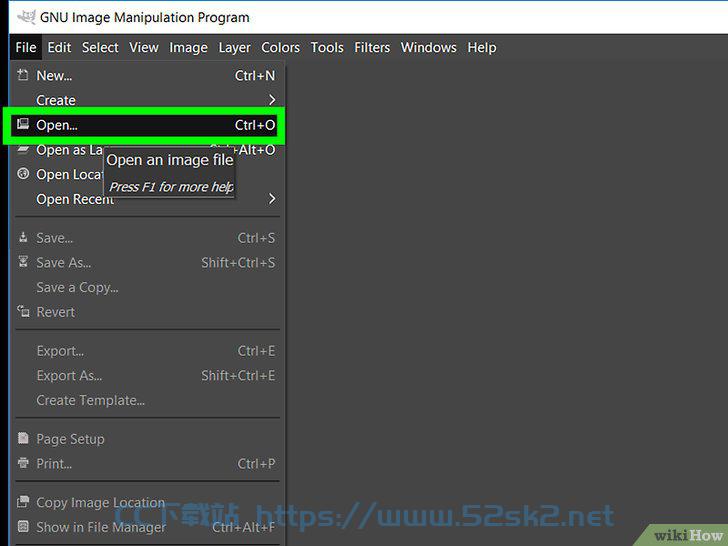Click the Open Location globe icon
This screenshot has width=728, height=546.
[x=23, y=174]
